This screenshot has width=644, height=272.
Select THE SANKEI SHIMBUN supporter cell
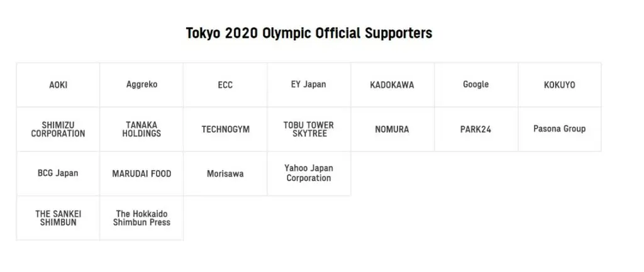[58, 218]
